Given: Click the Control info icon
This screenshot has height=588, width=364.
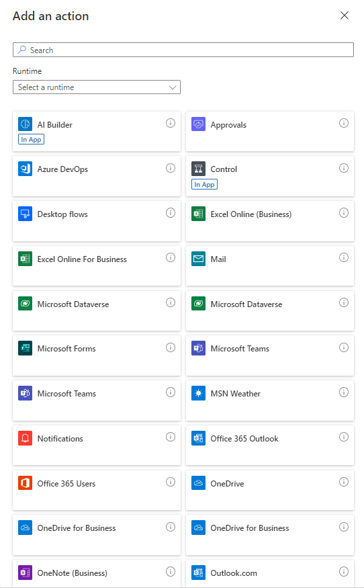Looking at the screenshot, I should (x=344, y=168).
